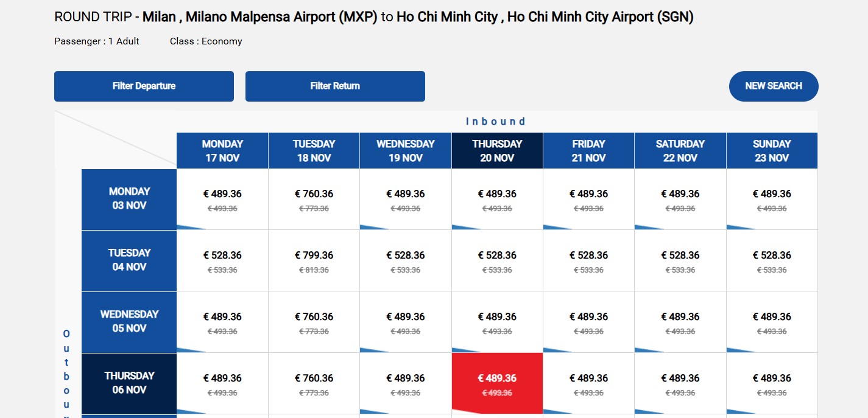Pick € 799.36 fare for 04 Nov–18 Nov
This screenshot has height=418, width=868.
(x=314, y=260)
